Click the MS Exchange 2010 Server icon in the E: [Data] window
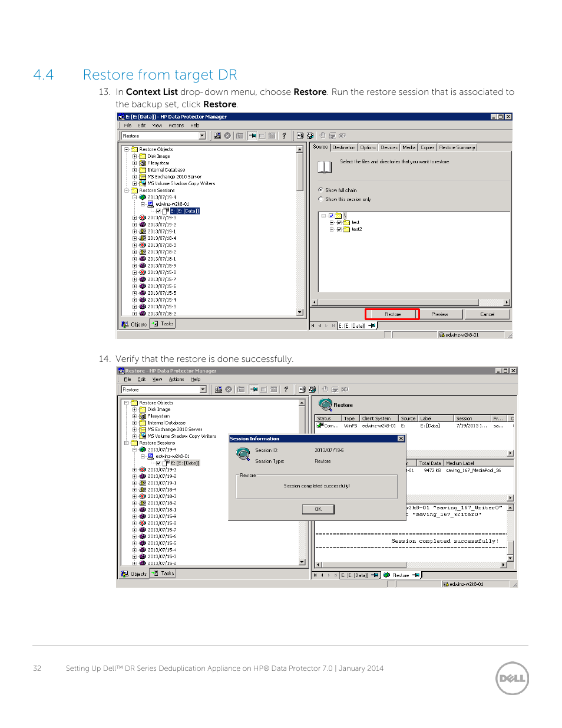This screenshot has height=728, width=562. (x=143, y=176)
